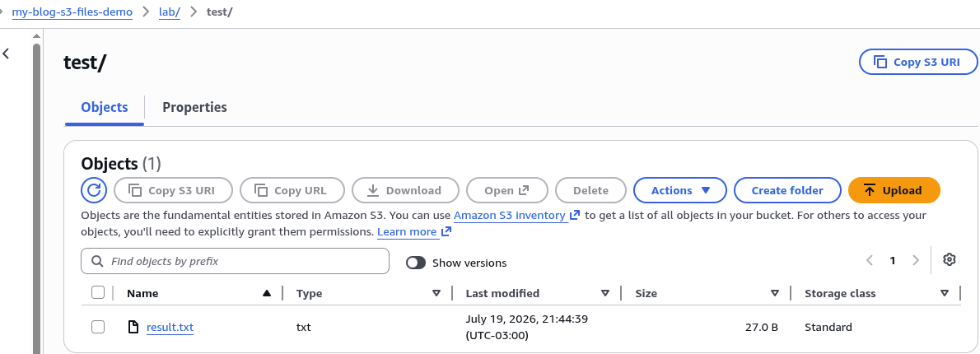This screenshot has height=354, width=980.
Task: Focus the Find objects by prefix field
Action: click(x=235, y=261)
